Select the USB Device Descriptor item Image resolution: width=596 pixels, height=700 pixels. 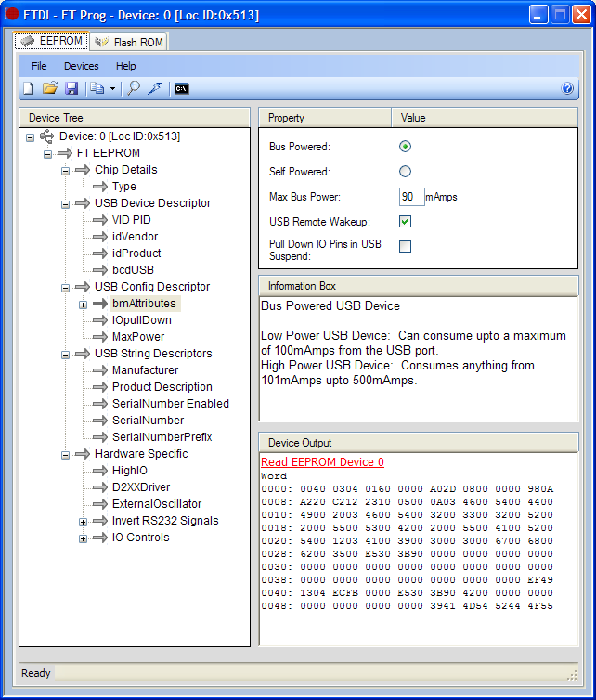tap(152, 203)
